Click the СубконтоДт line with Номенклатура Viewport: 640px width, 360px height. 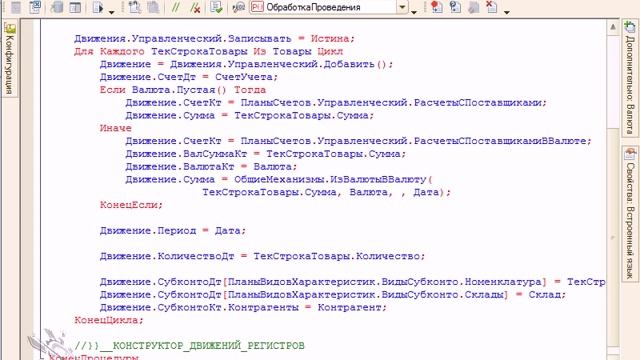(353, 282)
